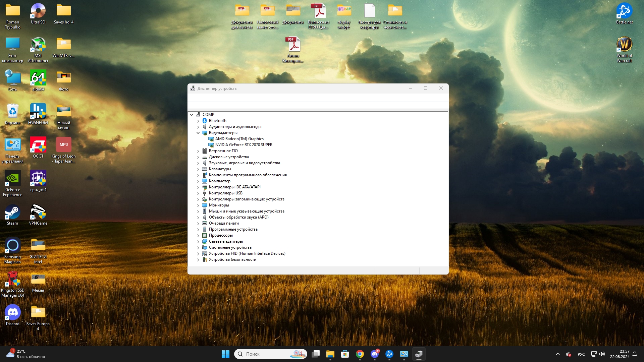Image resolution: width=644 pixels, height=362 pixels.
Task: Open OCCT desktop shortcut
Action: pyautogui.click(x=38, y=145)
